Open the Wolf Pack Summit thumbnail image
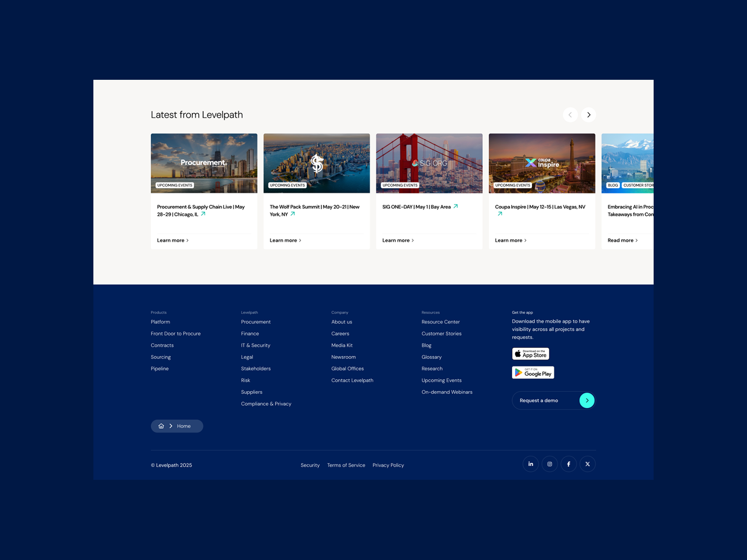This screenshot has width=747, height=560. (317, 163)
